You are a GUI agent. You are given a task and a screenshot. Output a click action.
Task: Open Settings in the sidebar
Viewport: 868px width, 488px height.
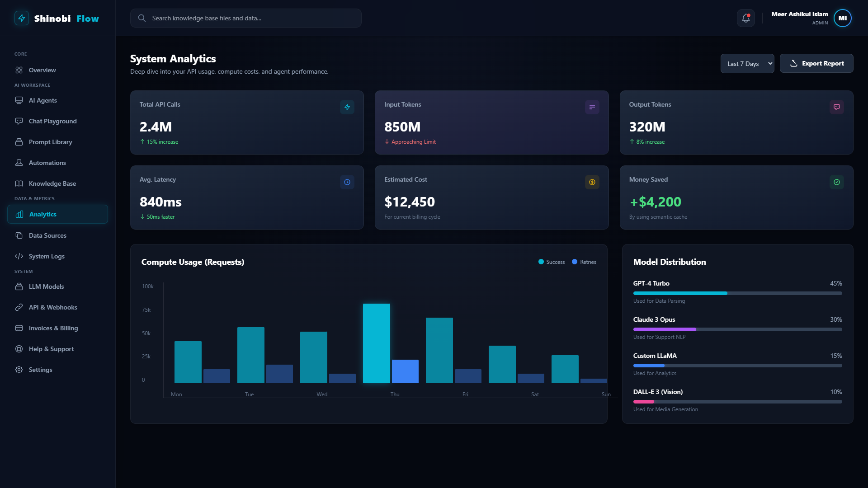point(57,370)
